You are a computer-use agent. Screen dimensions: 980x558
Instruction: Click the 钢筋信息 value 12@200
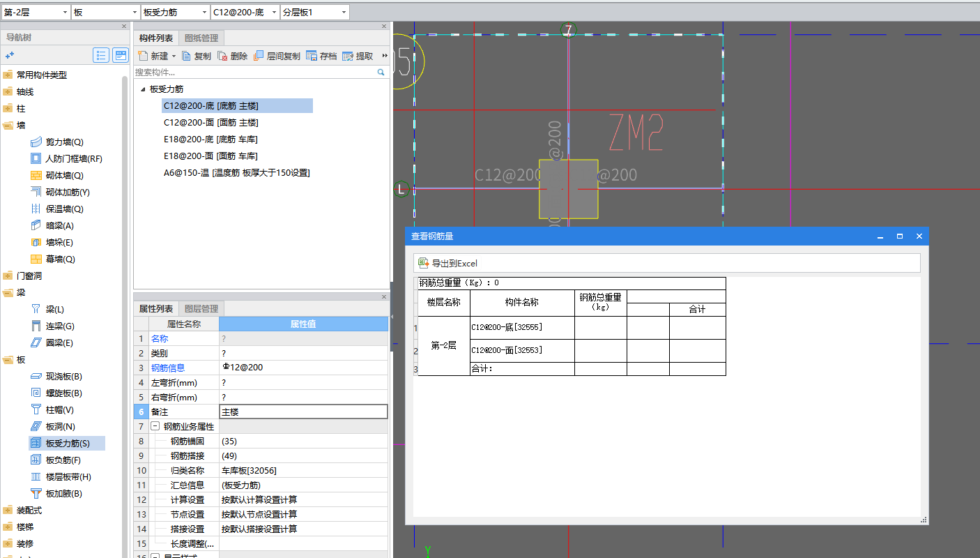click(303, 368)
